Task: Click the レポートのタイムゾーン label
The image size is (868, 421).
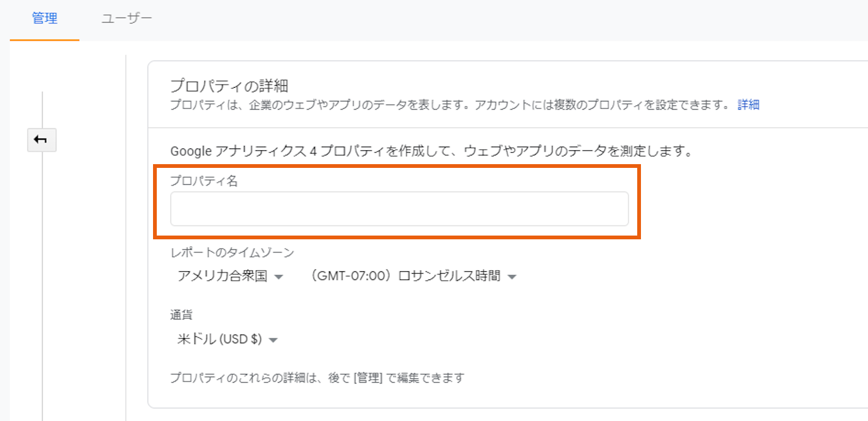Action: pos(232,252)
